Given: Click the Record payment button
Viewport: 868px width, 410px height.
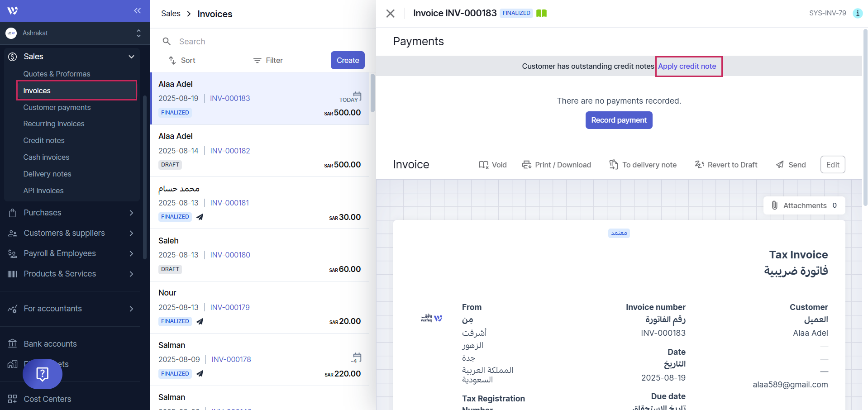Looking at the screenshot, I should click(x=619, y=120).
